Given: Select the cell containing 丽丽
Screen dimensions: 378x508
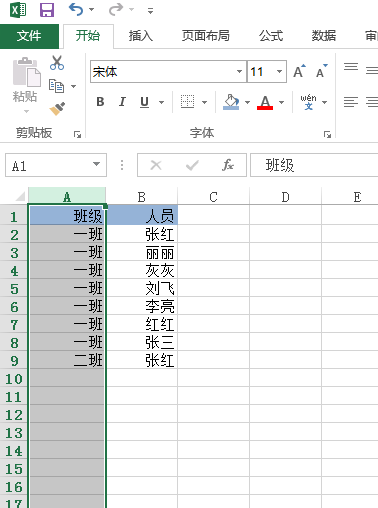Looking at the screenshot, I should coord(142,252).
